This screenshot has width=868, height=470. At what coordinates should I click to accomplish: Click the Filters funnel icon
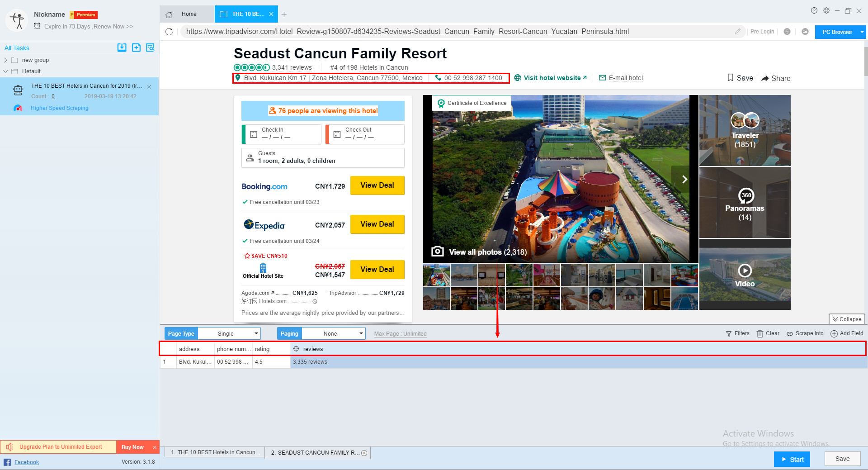pos(728,334)
